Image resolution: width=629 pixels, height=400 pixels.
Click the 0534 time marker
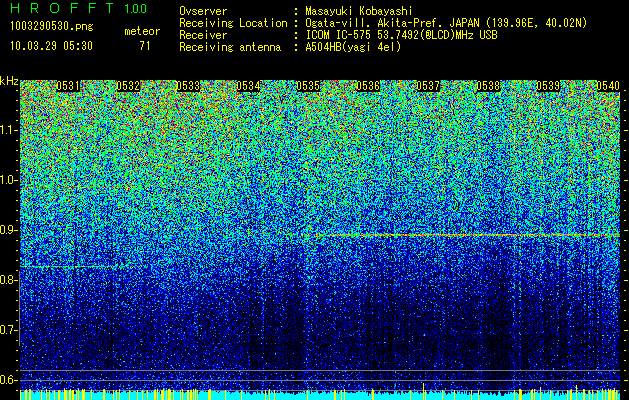(x=248, y=86)
